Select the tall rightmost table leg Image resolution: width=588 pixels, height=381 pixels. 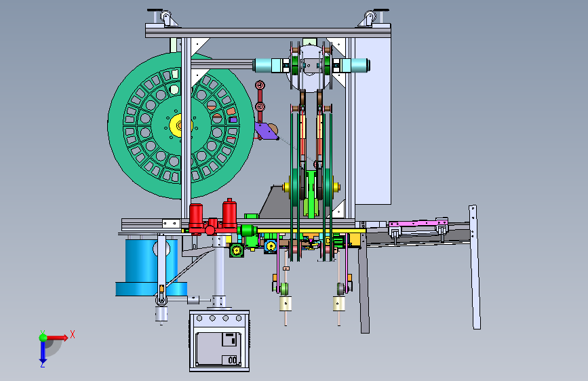tap(475, 267)
